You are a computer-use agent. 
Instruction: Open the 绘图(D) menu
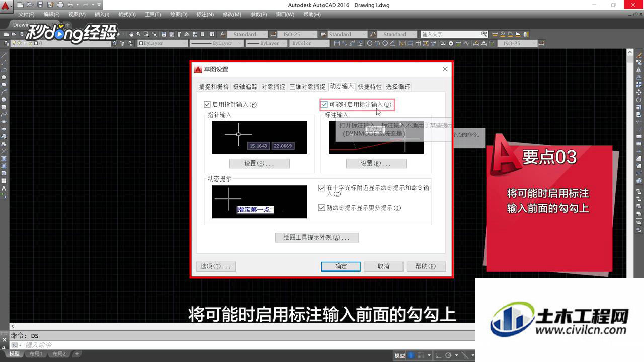pyautogui.click(x=179, y=14)
